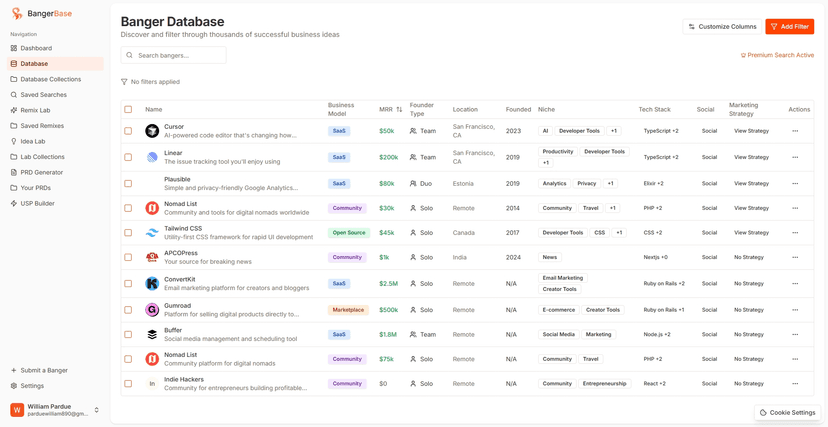This screenshot has width=828, height=427.
Task: Click the ConvertKit logo icon
Action: click(x=152, y=283)
